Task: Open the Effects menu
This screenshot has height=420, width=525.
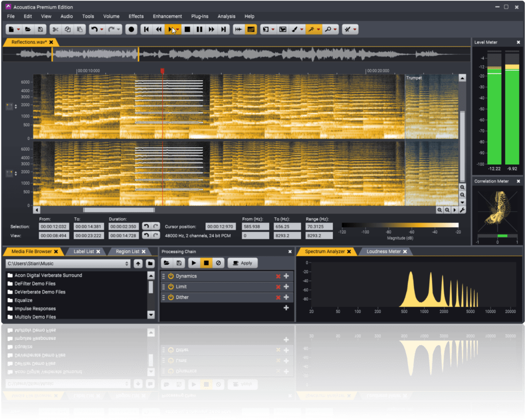Action: [136, 16]
